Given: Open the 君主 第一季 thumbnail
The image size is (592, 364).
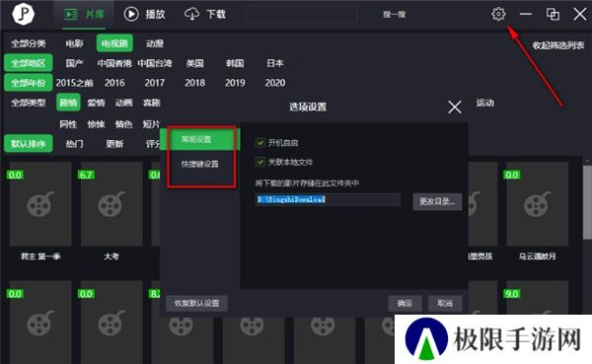Looking at the screenshot, I should 40,204.
